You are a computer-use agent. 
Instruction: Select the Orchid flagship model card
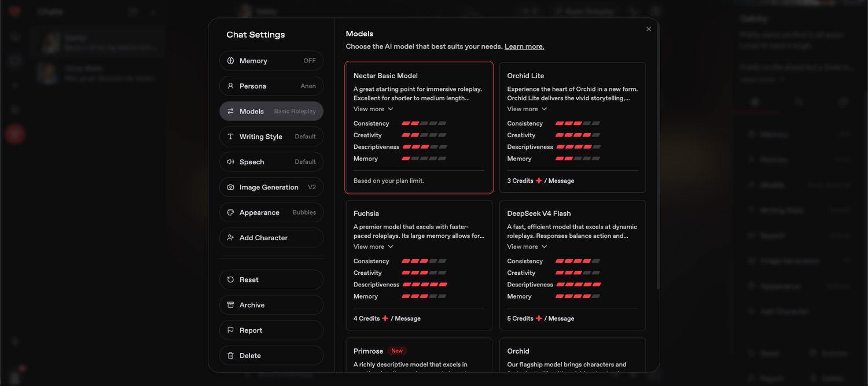(x=572, y=355)
